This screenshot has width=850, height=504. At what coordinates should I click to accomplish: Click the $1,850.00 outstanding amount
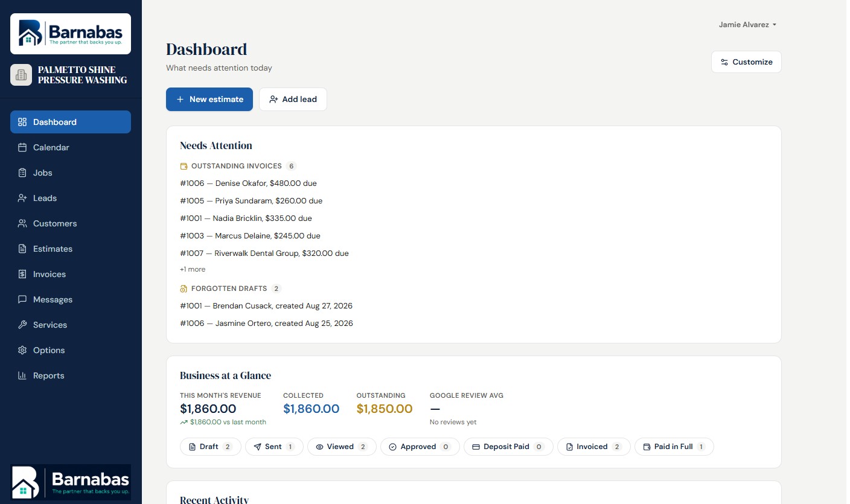click(x=385, y=409)
